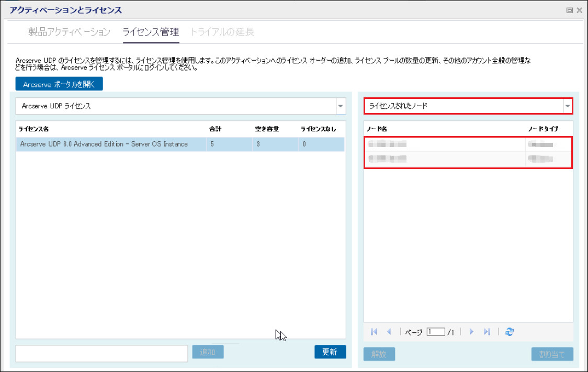The height and width of the screenshot is (372, 588).
Task: Expand the ライセンスされたノード dropdown arrow
Action: tap(568, 106)
